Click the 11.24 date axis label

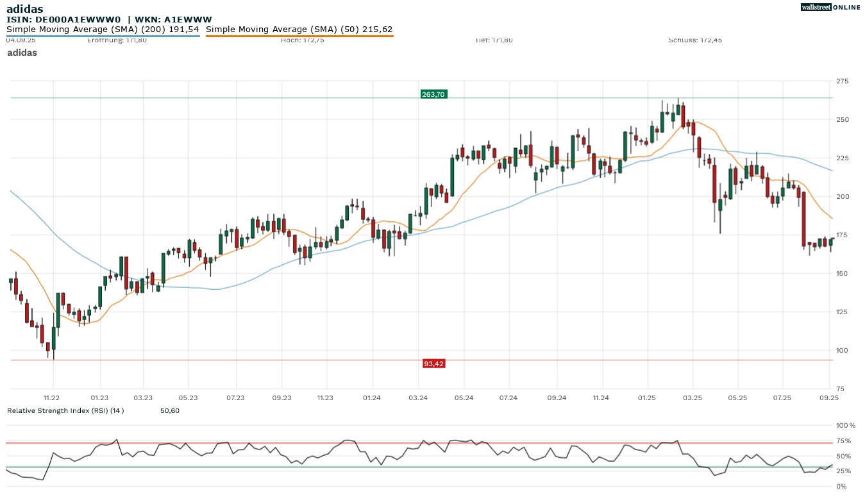point(601,398)
